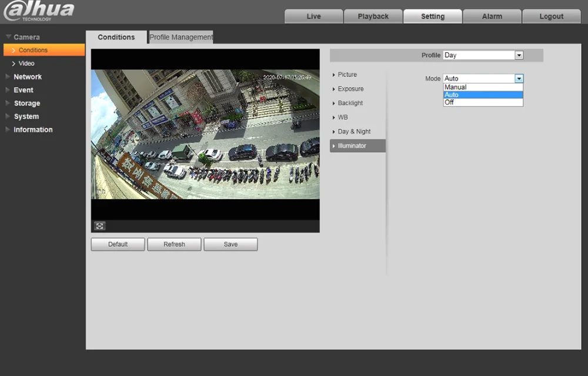
Task: Expand the Storage sidebar section
Action: (x=27, y=103)
